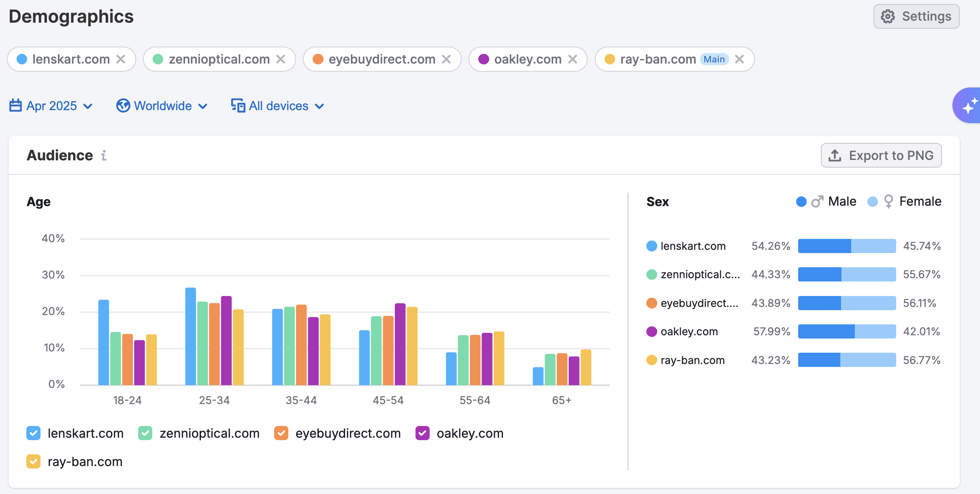Remove zennioptical.com from comparison

pyautogui.click(x=281, y=60)
